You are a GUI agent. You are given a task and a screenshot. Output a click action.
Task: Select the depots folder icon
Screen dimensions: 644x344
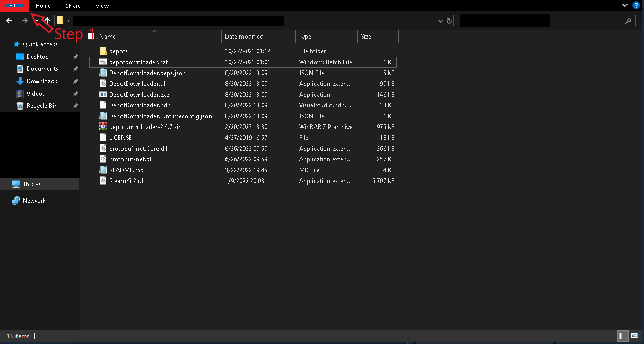click(x=103, y=51)
